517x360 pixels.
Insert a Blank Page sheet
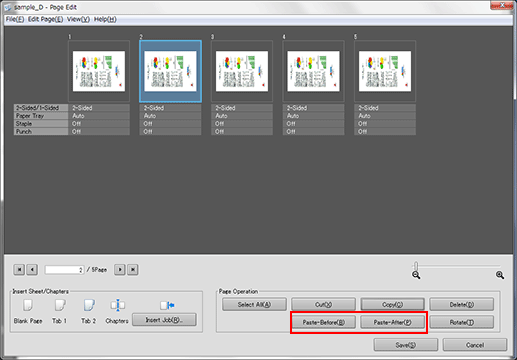(28, 305)
